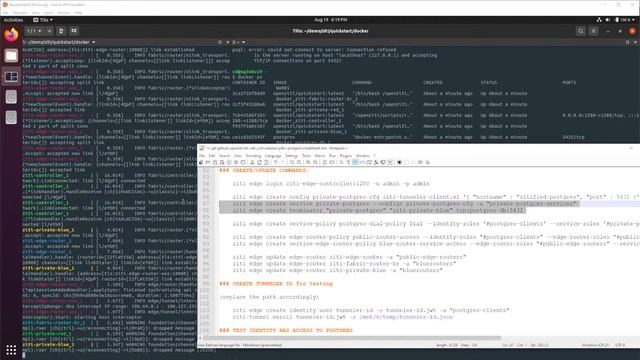This screenshot has width=640, height=360.
Task: Click the New file icon in Notepad++ toolbar
Action: click(x=201, y=162)
